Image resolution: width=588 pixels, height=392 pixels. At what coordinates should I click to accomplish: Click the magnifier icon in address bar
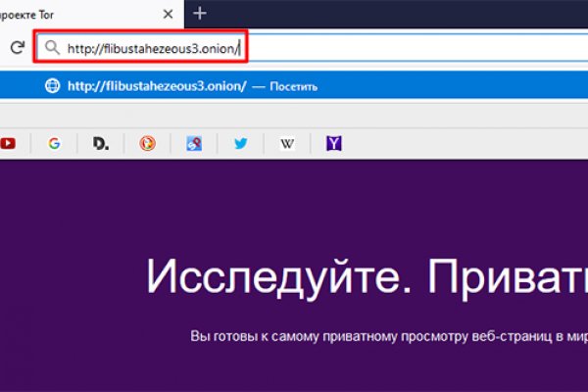(x=52, y=46)
